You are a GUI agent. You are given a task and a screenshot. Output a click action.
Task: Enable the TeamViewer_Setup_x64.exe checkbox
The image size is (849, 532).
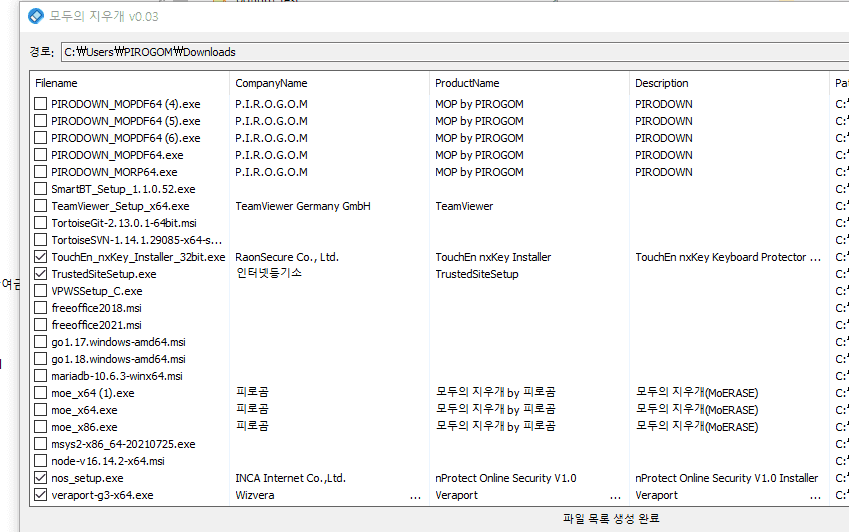coord(41,206)
